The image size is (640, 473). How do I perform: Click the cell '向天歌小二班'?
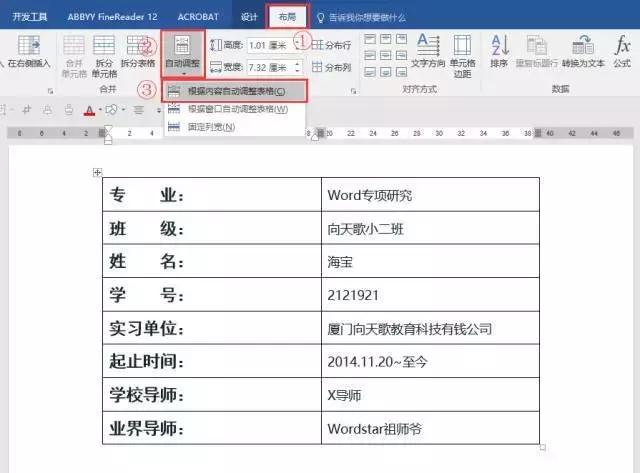(x=430, y=228)
